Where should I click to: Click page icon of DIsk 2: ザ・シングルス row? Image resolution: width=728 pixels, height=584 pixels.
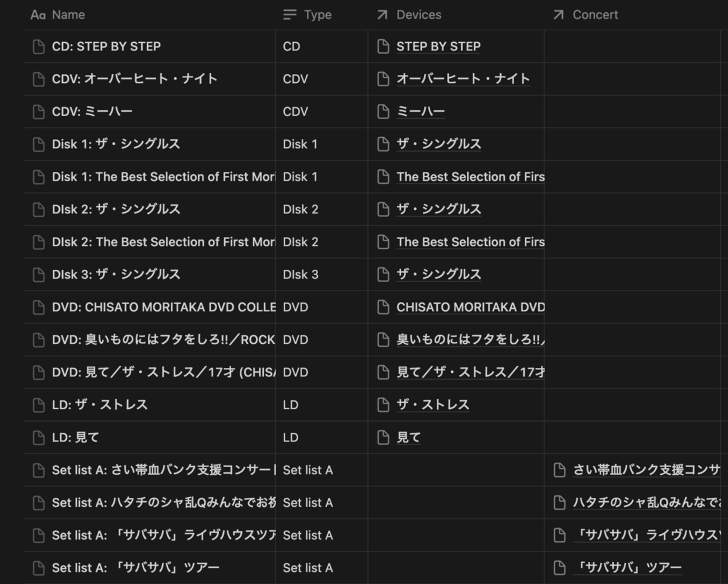point(39,209)
